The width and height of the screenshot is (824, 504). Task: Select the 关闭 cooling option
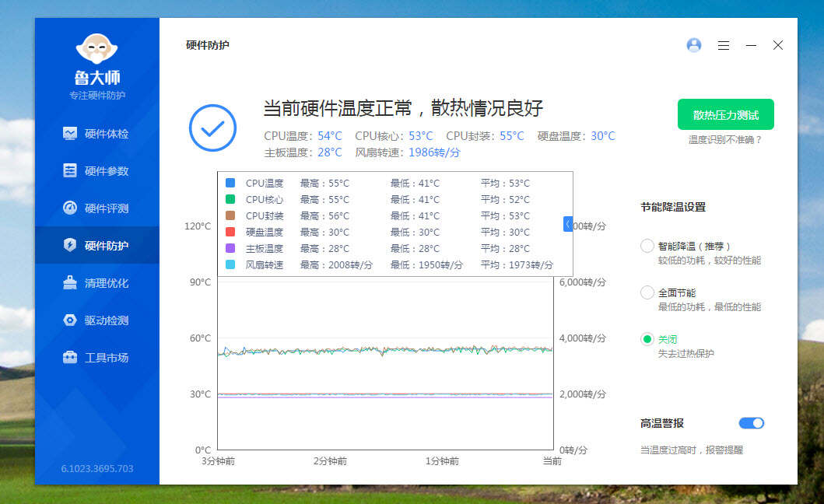647,339
